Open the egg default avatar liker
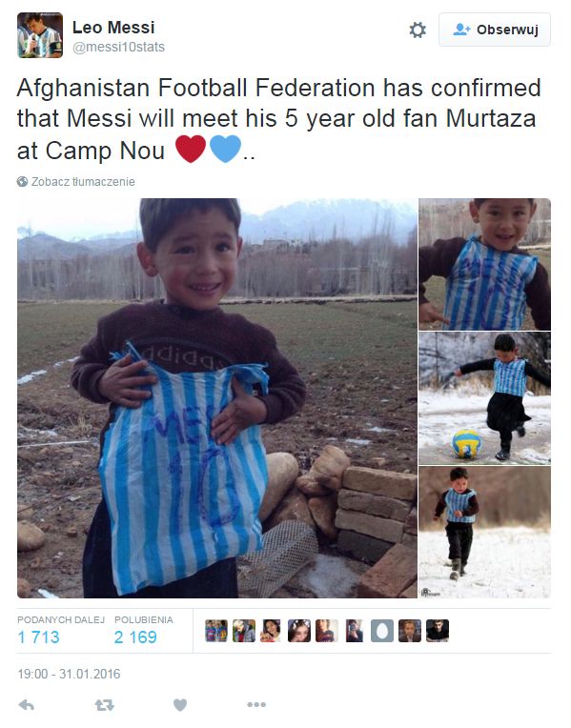 coord(382,631)
